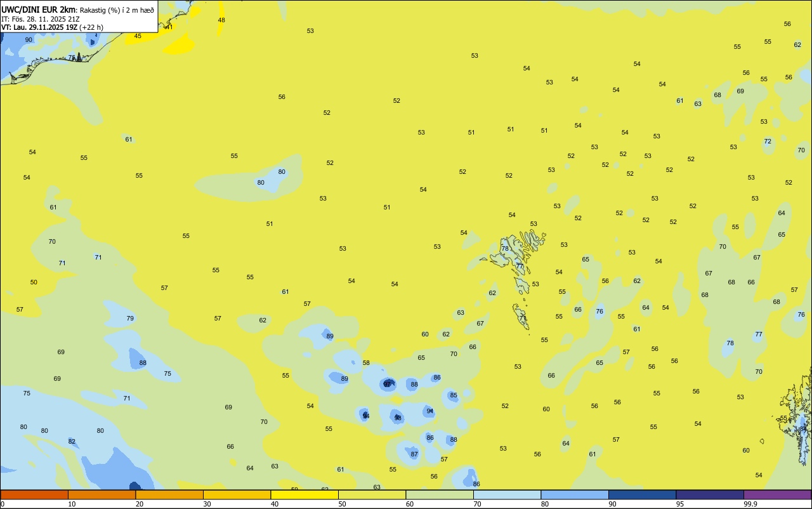Click the humidity value 85 on the map

(454, 395)
